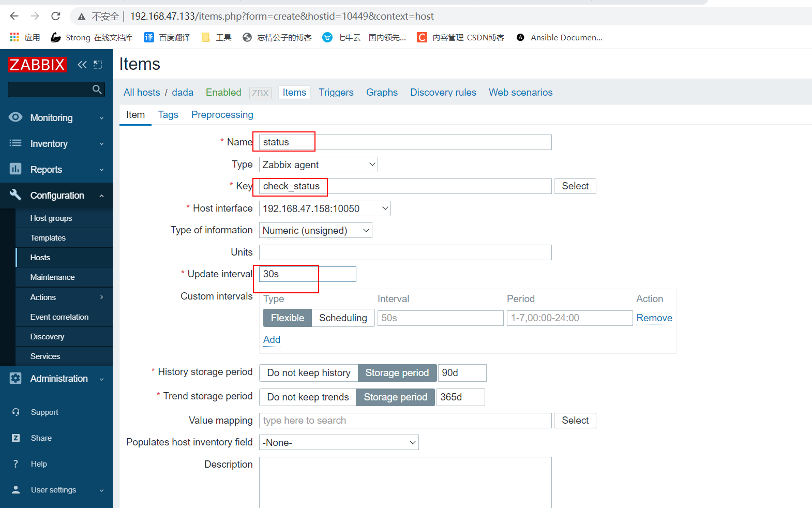Open the Qiniu Cloud bookmark
Screen dimensions: 812x508
click(x=364, y=37)
